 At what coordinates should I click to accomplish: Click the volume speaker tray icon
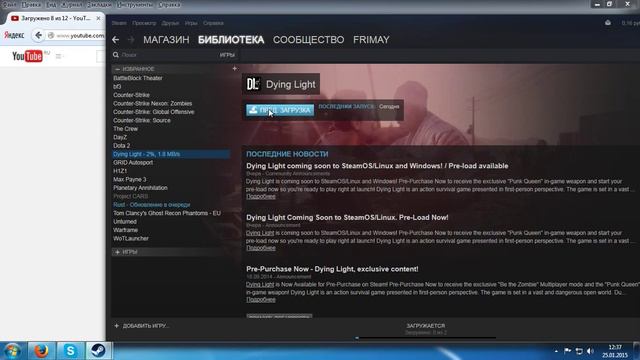click(x=590, y=351)
